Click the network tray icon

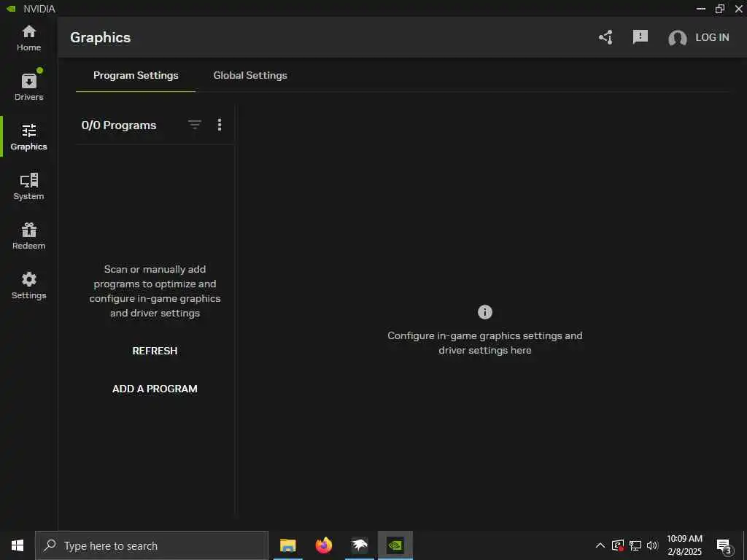pyautogui.click(x=635, y=545)
